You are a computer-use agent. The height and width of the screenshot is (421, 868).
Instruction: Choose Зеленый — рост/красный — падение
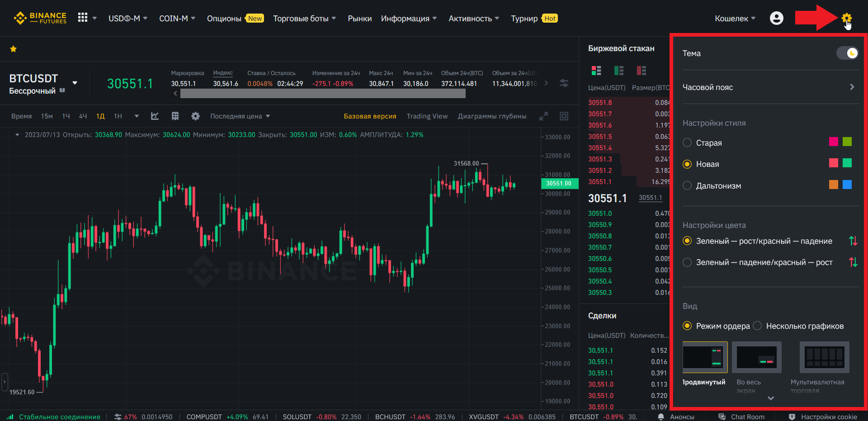[x=687, y=241]
